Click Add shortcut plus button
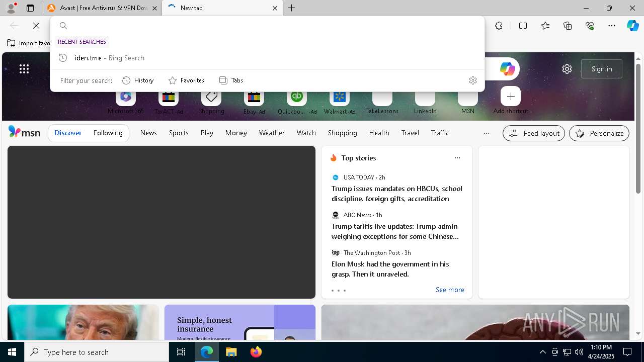The image size is (644, 362). coord(511,96)
